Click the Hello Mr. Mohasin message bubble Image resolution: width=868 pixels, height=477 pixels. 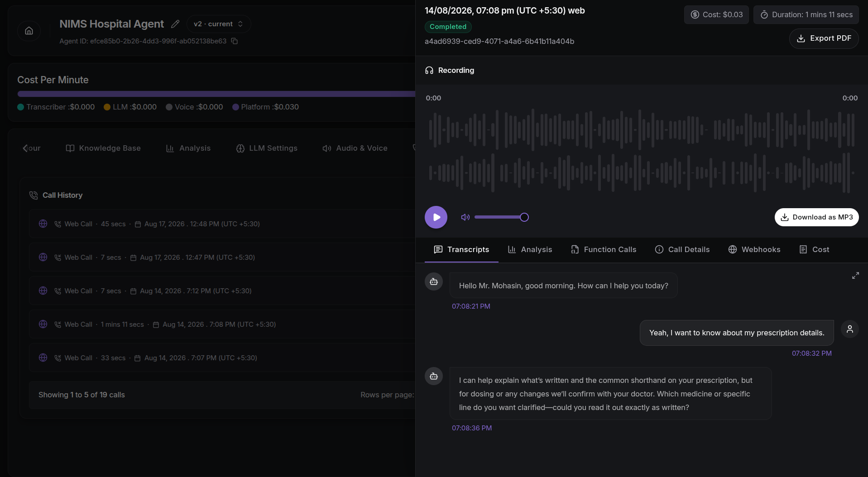pos(563,286)
